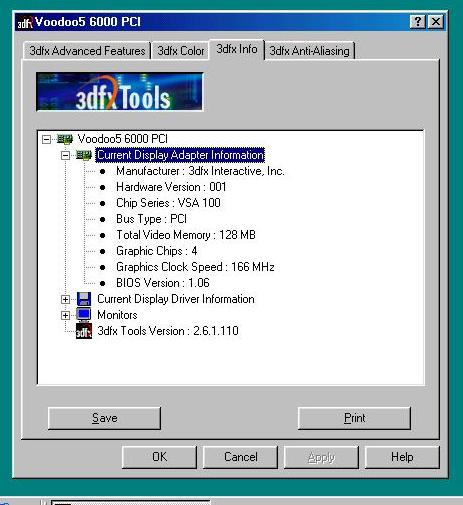Click the question mark help button in title bar
The width and height of the screenshot is (463, 505).
[418, 22]
